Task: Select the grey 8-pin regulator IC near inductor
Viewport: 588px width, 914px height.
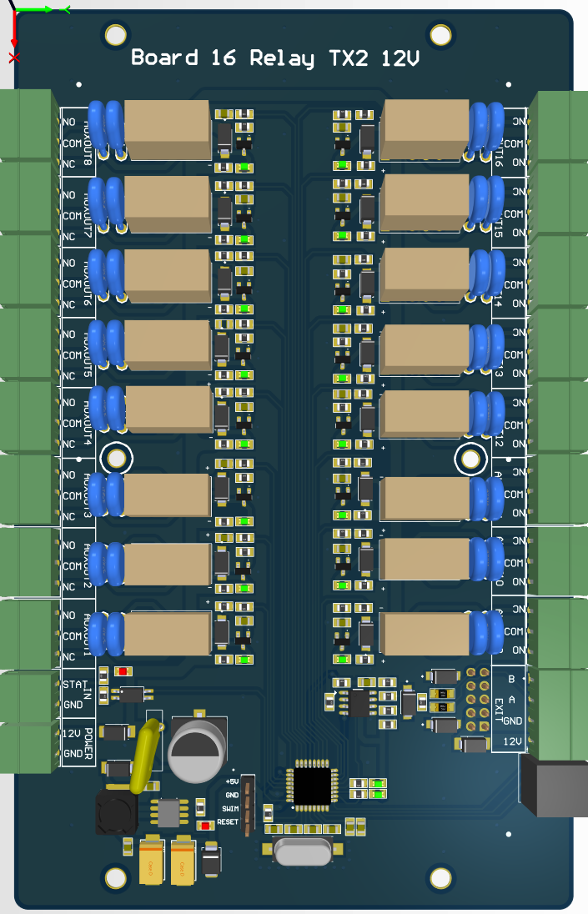Action: (x=169, y=812)
